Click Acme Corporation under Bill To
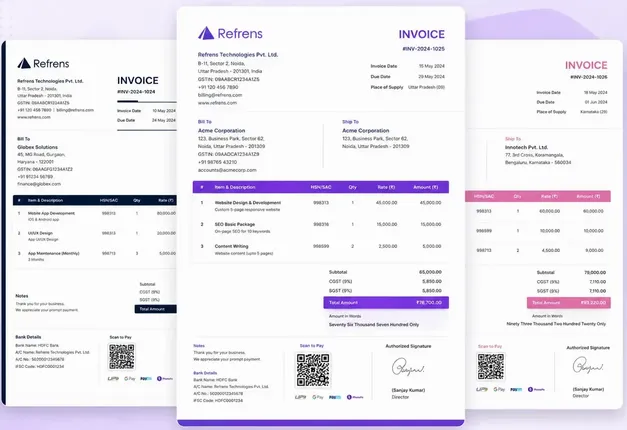 [222, 131]
